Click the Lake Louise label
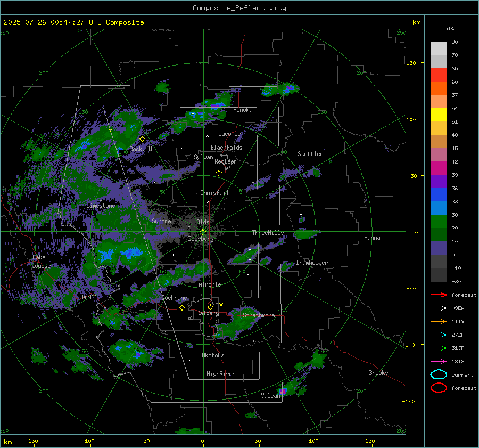The width and height of the screenshot is (479, 448). (41, 262)
